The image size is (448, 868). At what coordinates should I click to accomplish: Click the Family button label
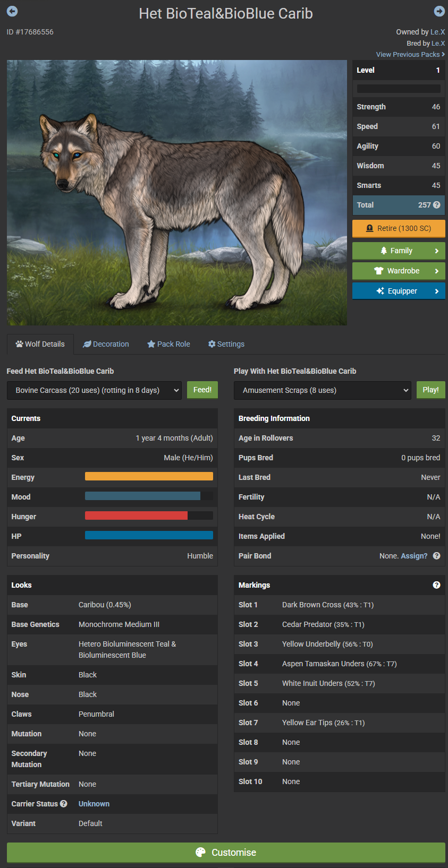[x=401, y=251]
